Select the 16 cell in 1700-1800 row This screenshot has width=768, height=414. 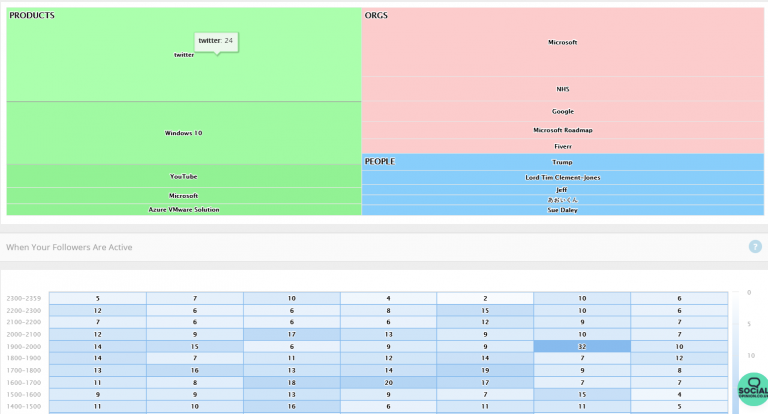[x=194, y=370]
